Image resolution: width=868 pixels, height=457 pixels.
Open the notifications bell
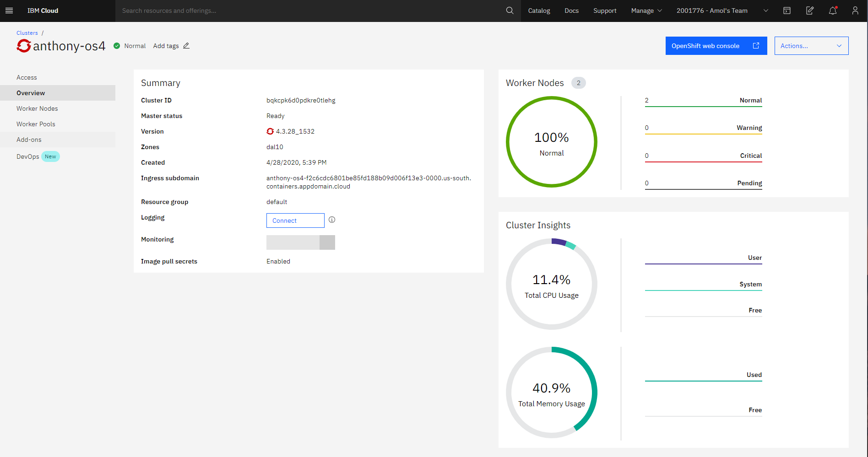coord(833,11)
